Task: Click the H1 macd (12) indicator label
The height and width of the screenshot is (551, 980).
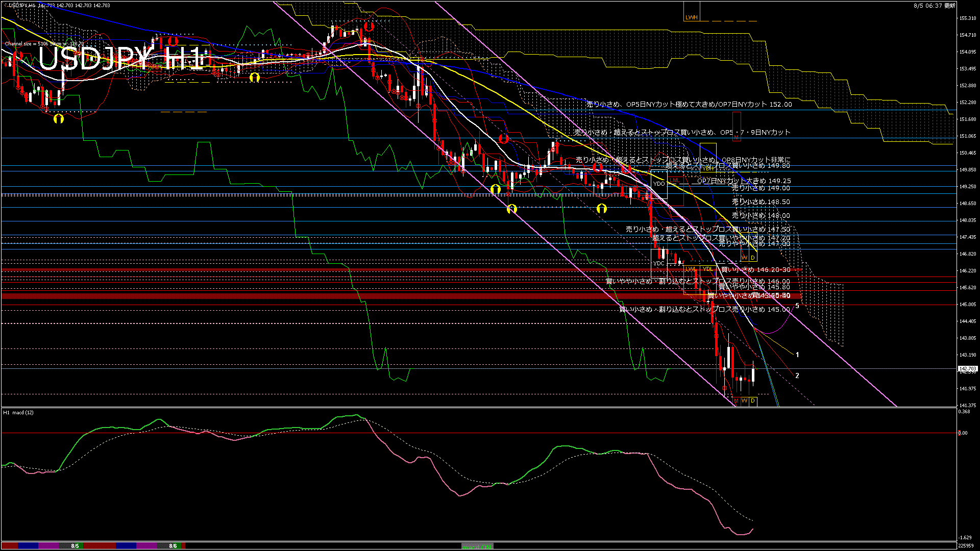Action: [x=18, y=412]
